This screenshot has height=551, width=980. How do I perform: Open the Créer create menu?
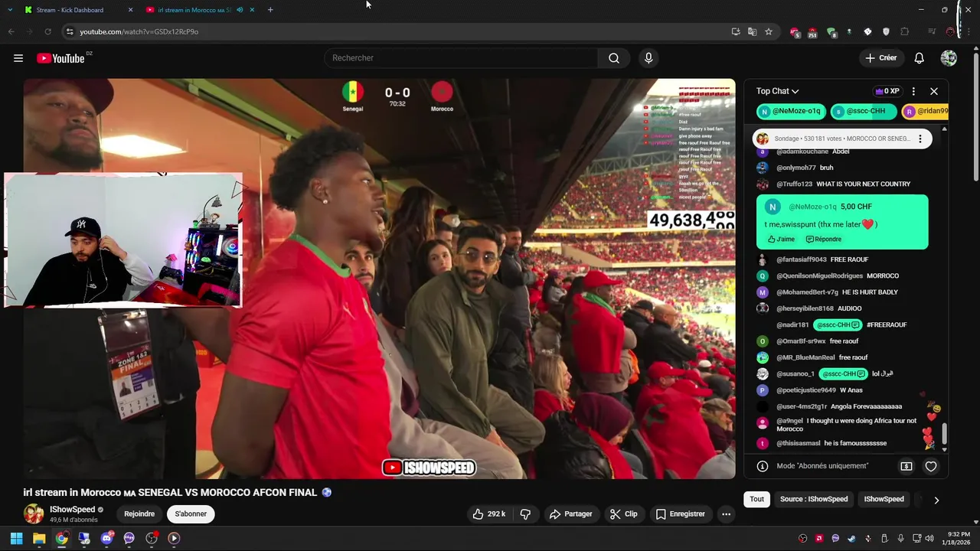pos(880,58)
